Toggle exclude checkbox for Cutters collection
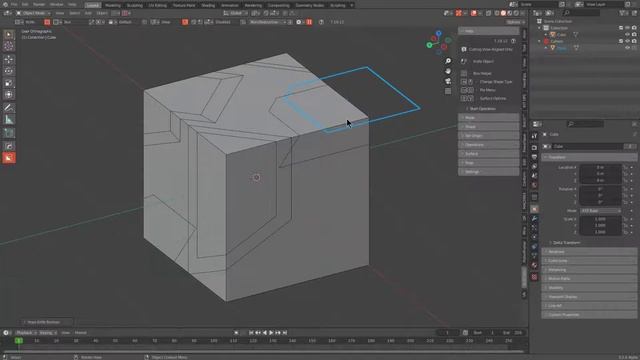 (621, 41)
